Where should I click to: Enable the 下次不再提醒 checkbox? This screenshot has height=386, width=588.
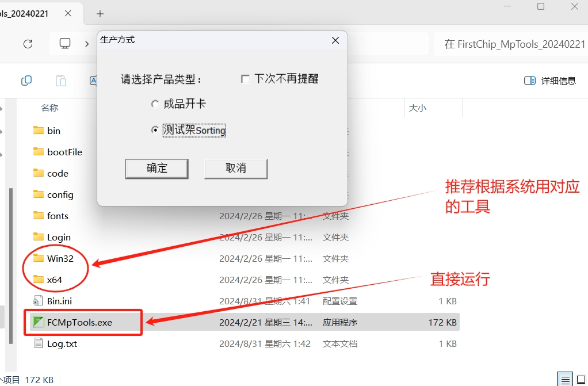pyautogui.click(x=246, y=79)
